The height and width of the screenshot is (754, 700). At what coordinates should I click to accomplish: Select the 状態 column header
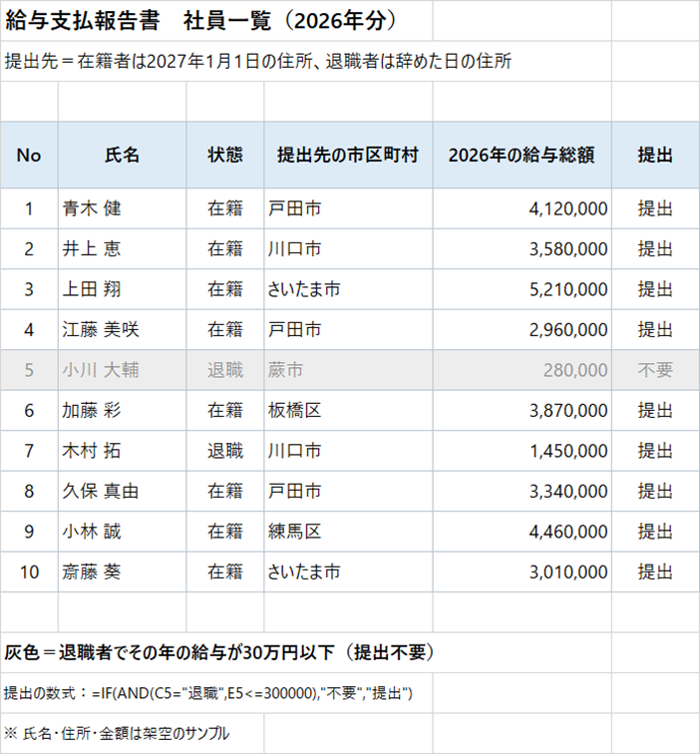pyautogui.click(x=225, y=155)
